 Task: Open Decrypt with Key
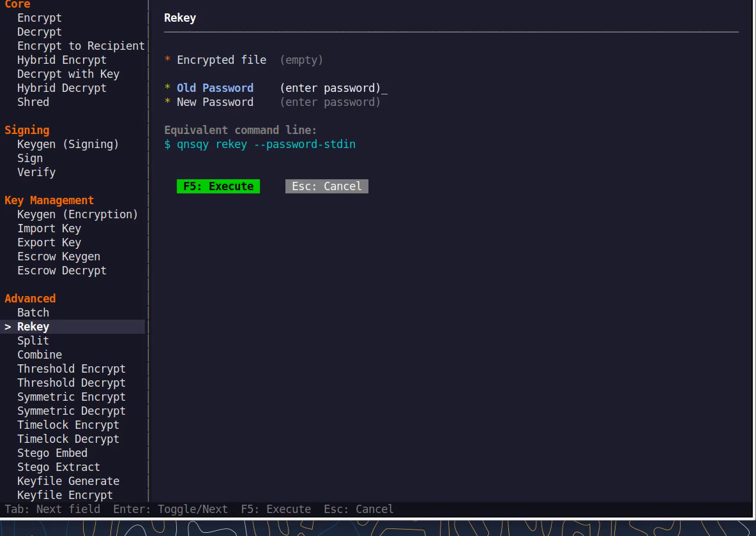(68, 74)
